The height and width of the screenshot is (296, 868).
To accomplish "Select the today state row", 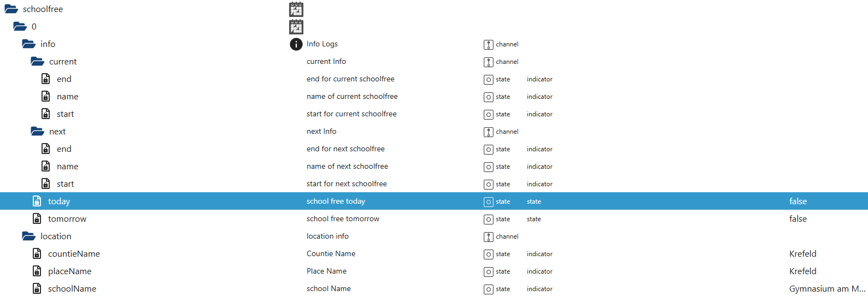I will coord(59,202).
